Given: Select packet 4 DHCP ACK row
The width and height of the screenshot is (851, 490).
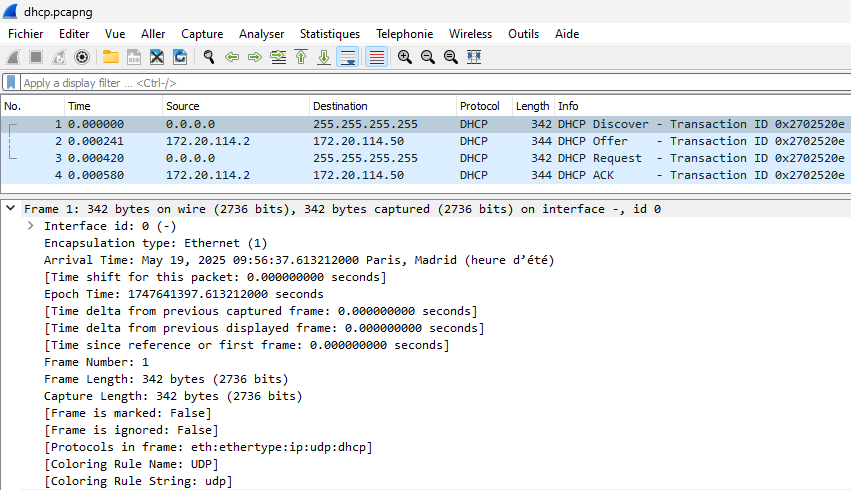Looking at the screenshot, I should click(x=426, y=175).
